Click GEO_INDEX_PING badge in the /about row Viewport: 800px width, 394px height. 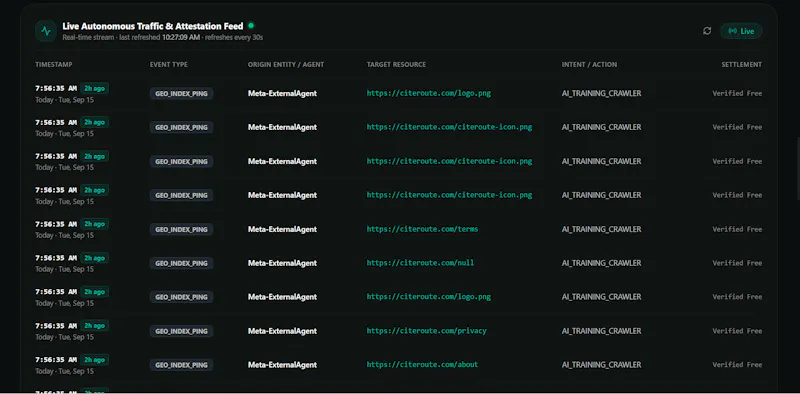182,365
